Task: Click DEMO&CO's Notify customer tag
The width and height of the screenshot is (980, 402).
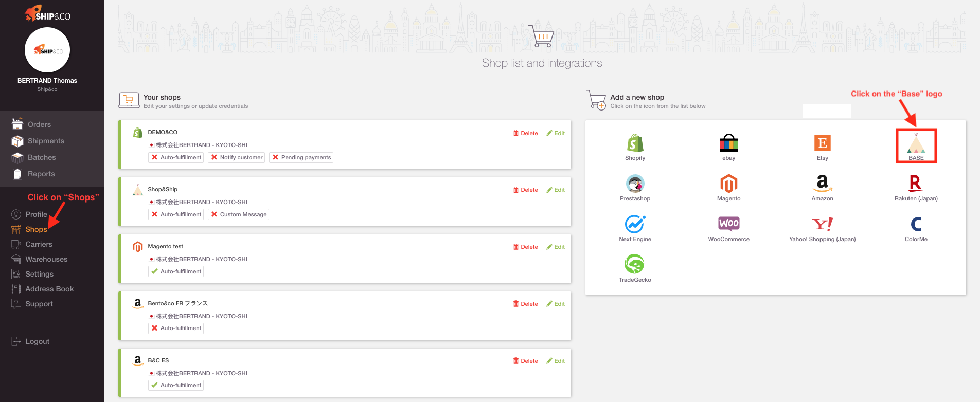Action: (236, 157)
